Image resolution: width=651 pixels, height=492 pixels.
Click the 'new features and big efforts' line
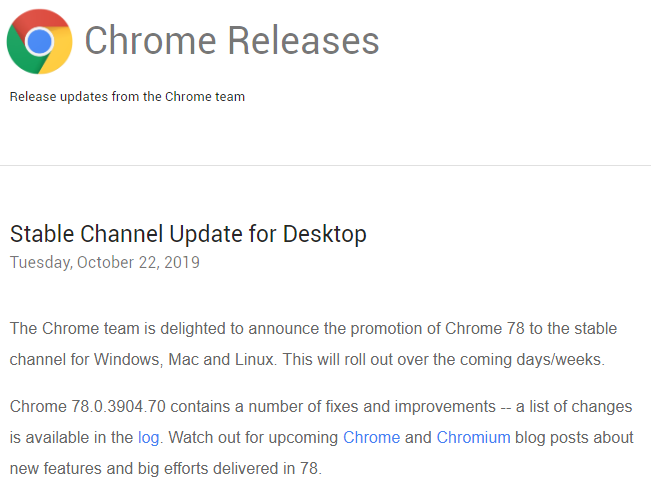166,468
